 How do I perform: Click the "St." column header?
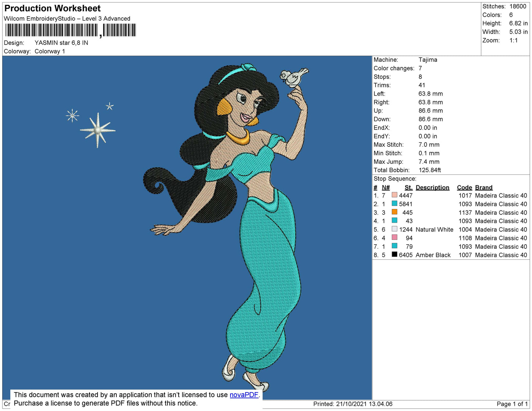(409, 188)
